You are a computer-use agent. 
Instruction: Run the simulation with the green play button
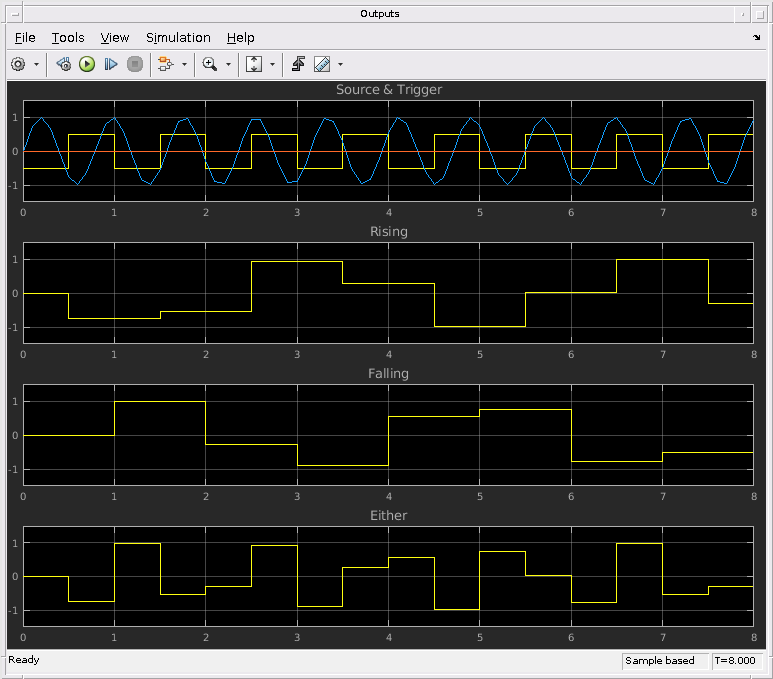(87, 64)
